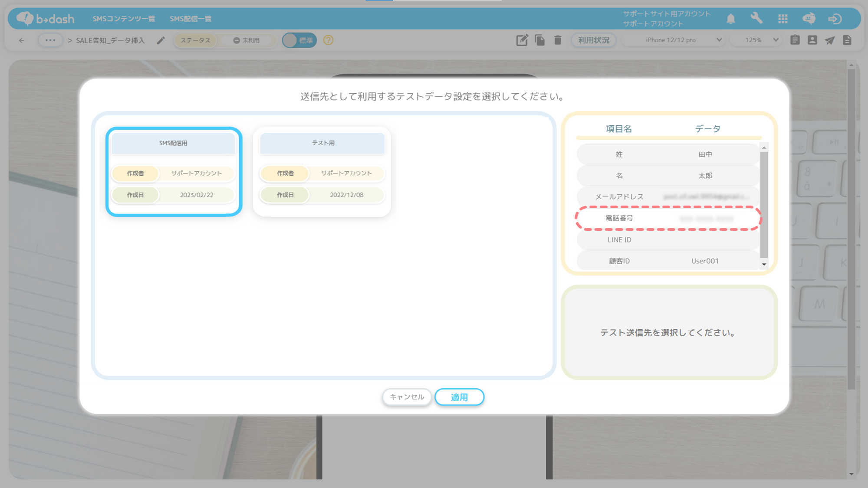Open SMS配信一覧 menu
Image resolution: width=868 pixels, height=488 pixels.
point(191,19)
